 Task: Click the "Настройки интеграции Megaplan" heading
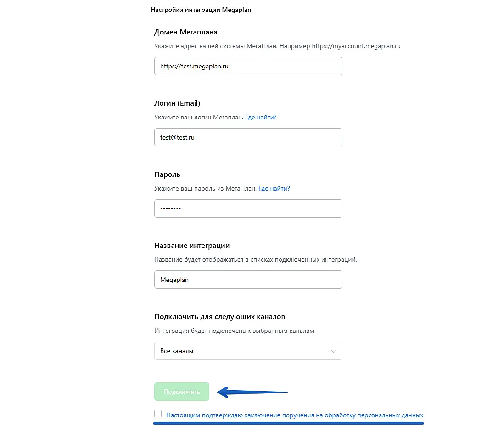pyautogui.click(x=201, y=10)
